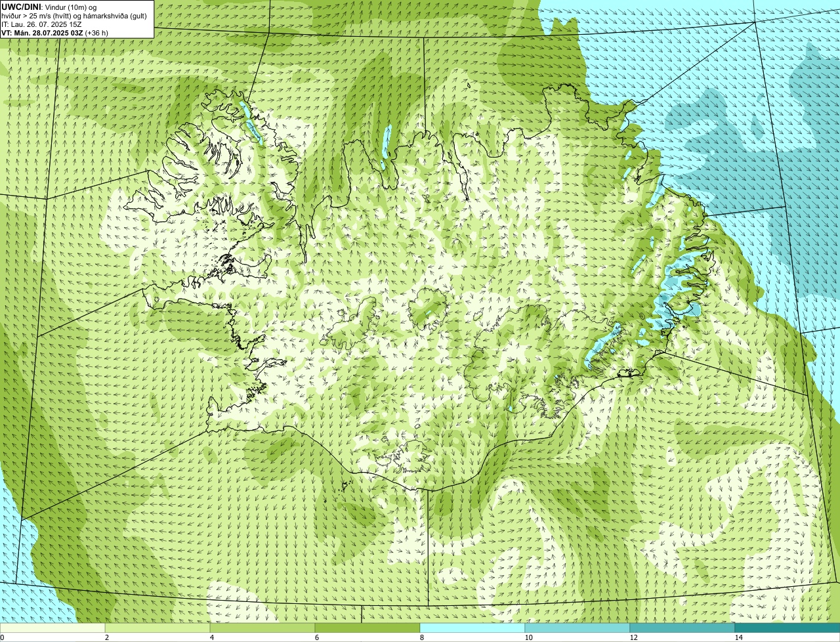Image resolution: width=840 pixels, height=642 pixels.
Task: Click the "hviður > 25 m/s (hvítt)" description line
Action: (x=74, y=16)
